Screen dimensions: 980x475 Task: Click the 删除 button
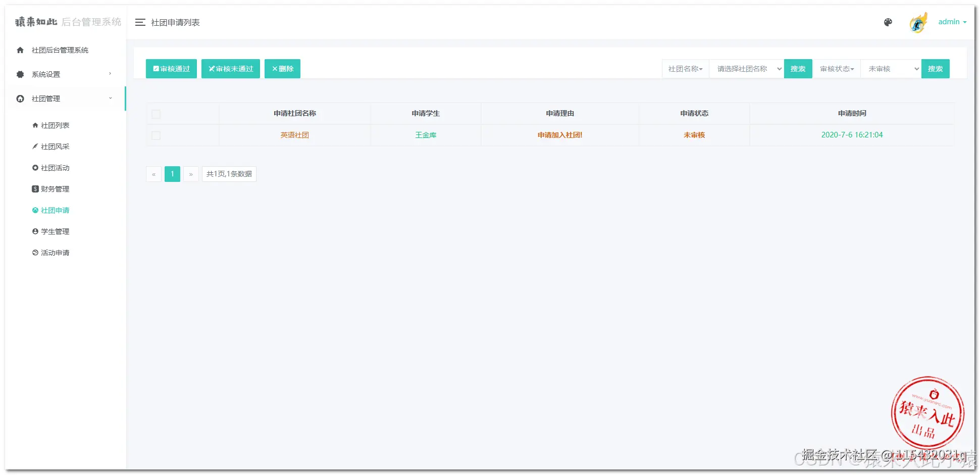coord(282,69)
